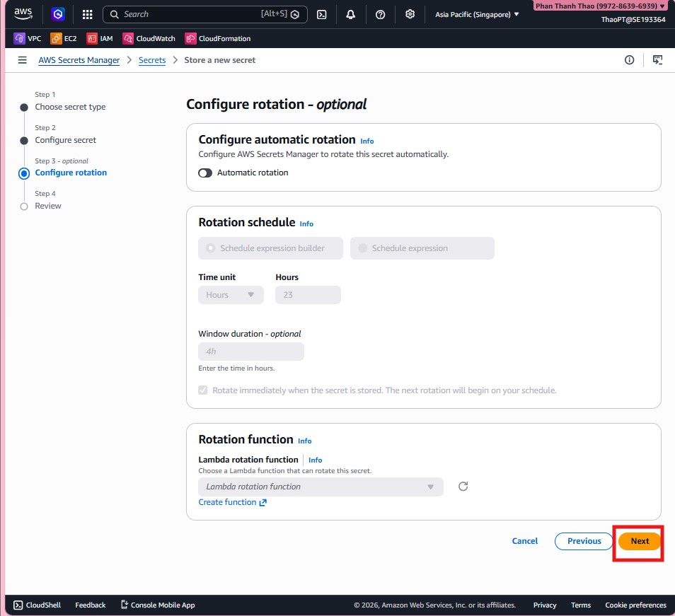Toggle Rotate immediately when stored checkbox

[203, 390]
